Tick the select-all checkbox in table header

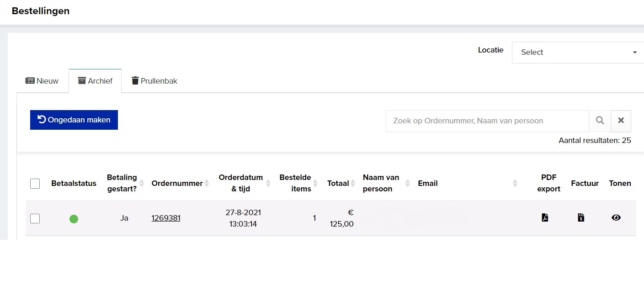point(35,184)
